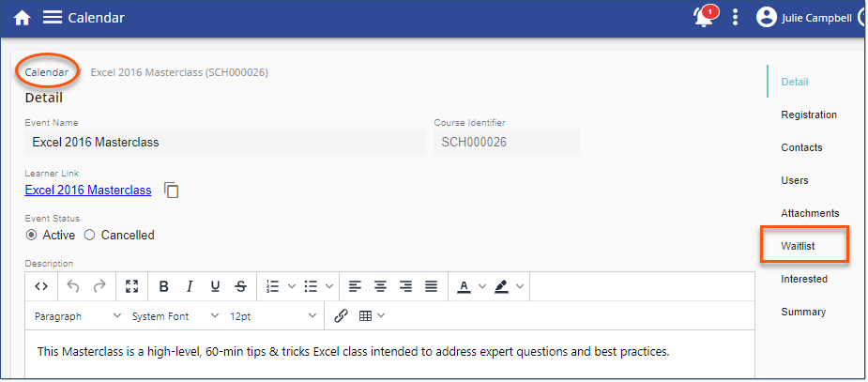The width and height of the screenshot is (868, 382).
Task: Toggle source code view in editor
Action: (41, 286)
